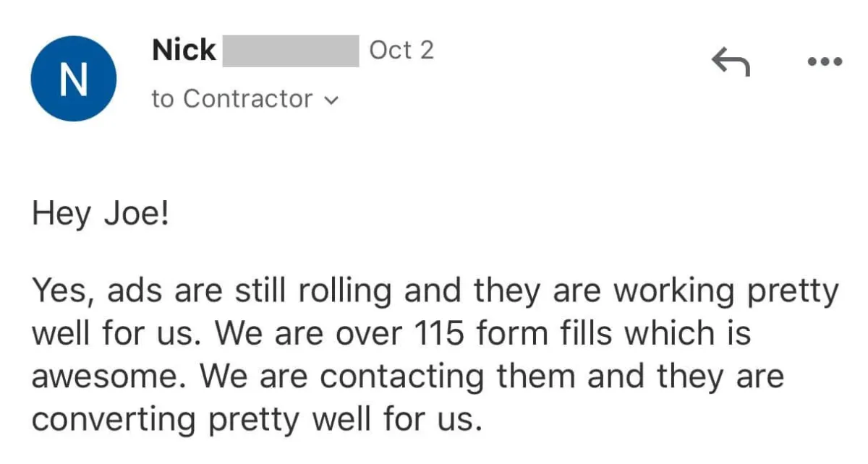Expand recipient details chevron next to Contractor
The width and height of the screenshot is (868, 464).
pos(331,100)
